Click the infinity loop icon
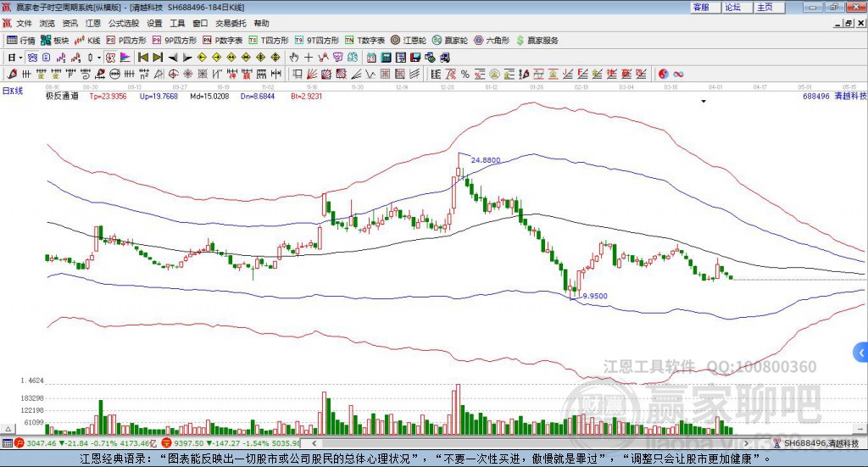 click(678, 74)
